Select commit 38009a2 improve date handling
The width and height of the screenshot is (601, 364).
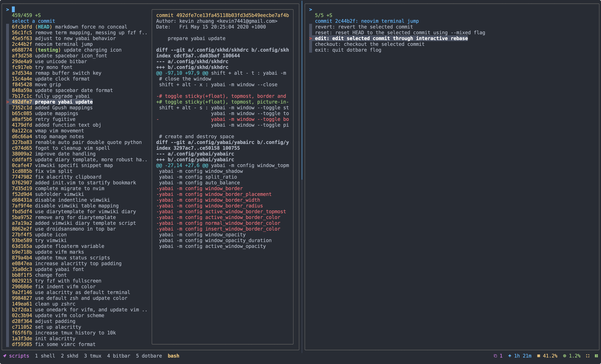(54, 154)
